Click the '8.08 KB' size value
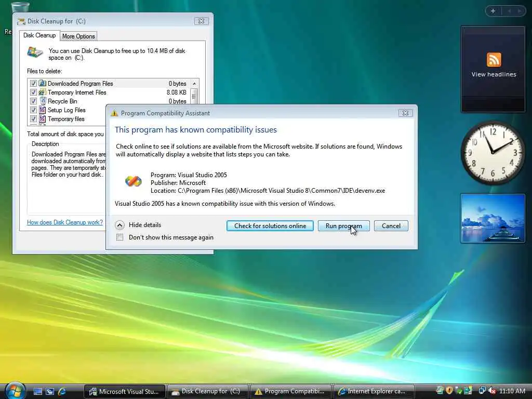This screenshot has height=399, width=532. 177,92
